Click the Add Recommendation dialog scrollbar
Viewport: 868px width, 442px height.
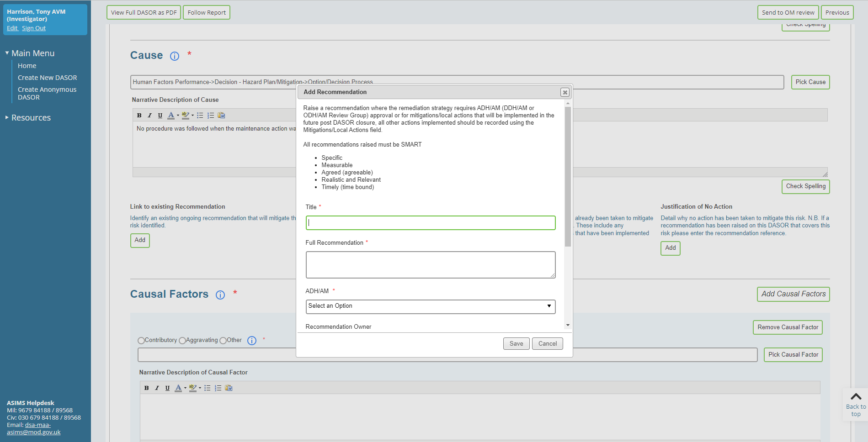pos(568,177)
